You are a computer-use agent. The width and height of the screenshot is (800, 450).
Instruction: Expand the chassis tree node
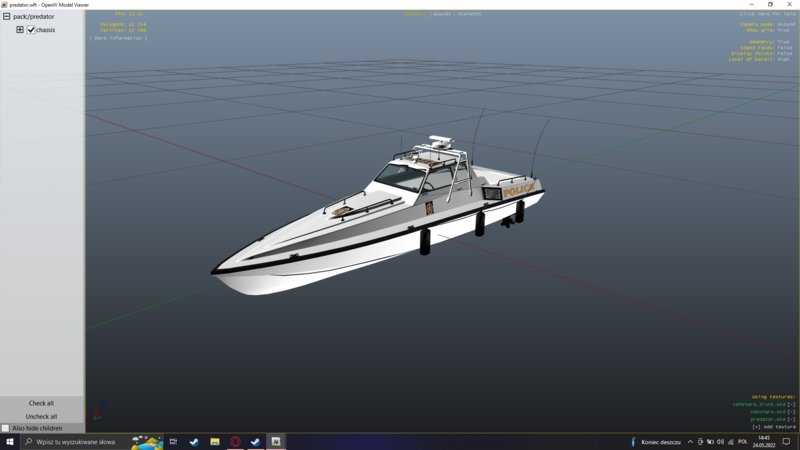click(x=20, y=30)
